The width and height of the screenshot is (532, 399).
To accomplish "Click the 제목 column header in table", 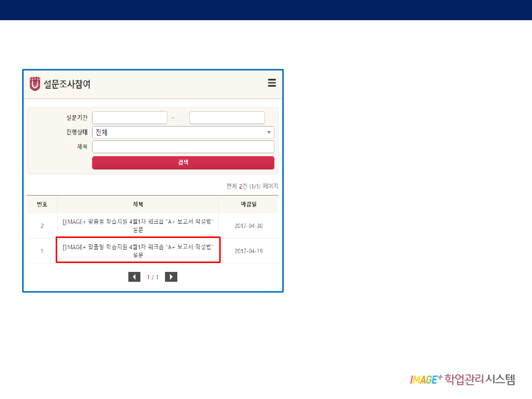I will point(138,204).
